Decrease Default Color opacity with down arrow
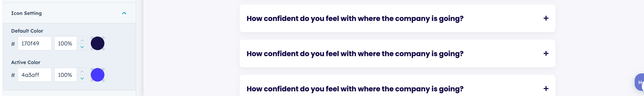Viewport: 644px width, 96px height. tap(82, 47)
